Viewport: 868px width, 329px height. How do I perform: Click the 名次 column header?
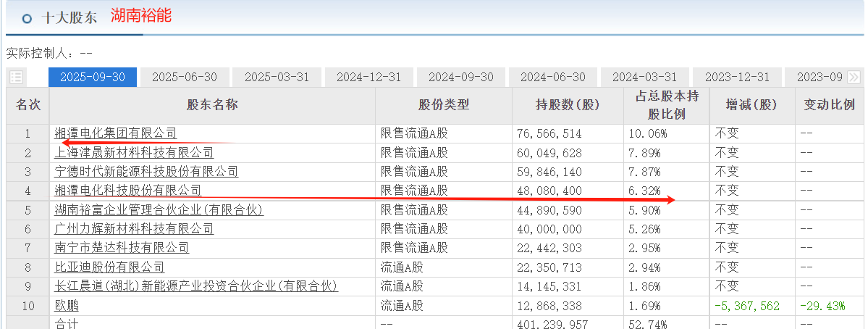(x=28, y=105)
